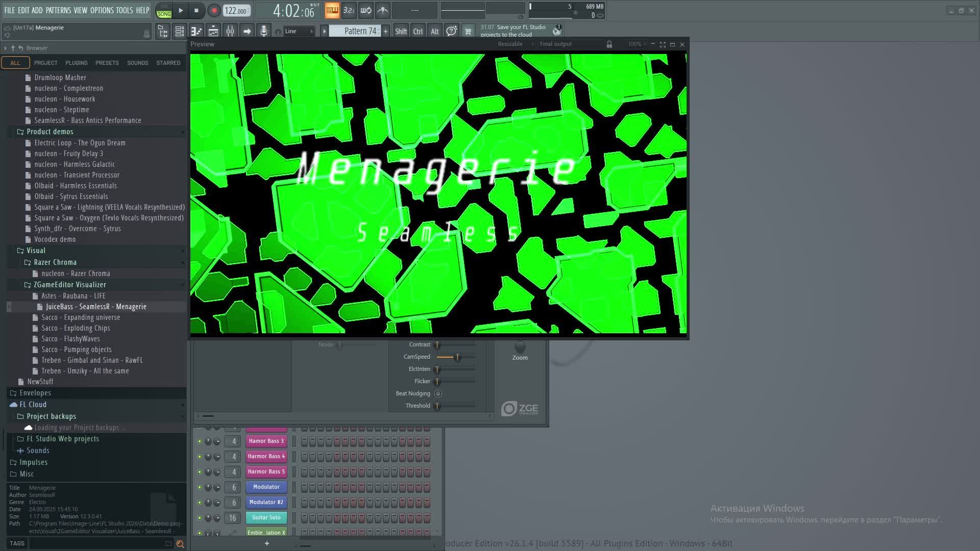Image resolution: width=980 pixels, height=551 pixels.
Task: Click the arrow toolbar icon
Action: point(247,31)
